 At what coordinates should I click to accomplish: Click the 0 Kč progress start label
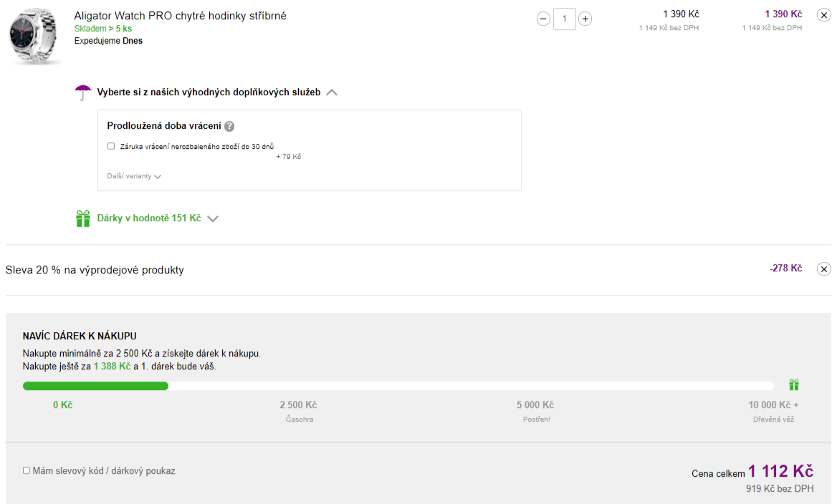coord(62,404)
